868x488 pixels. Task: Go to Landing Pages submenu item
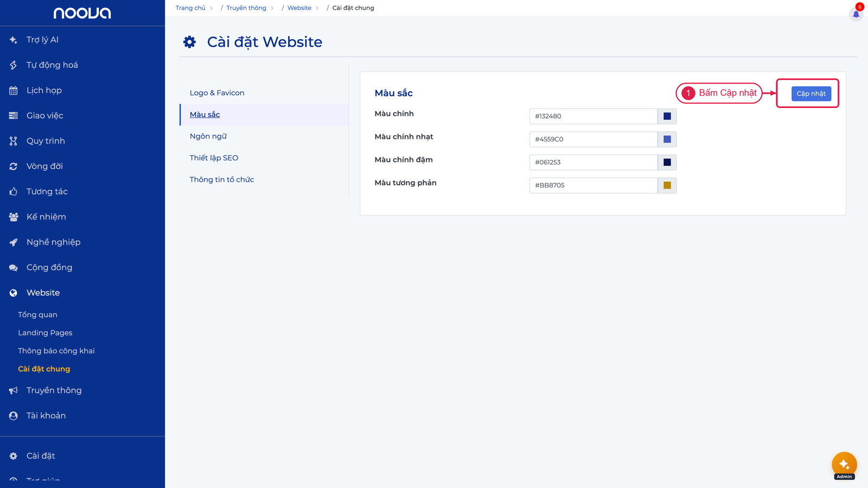[45, 333]
